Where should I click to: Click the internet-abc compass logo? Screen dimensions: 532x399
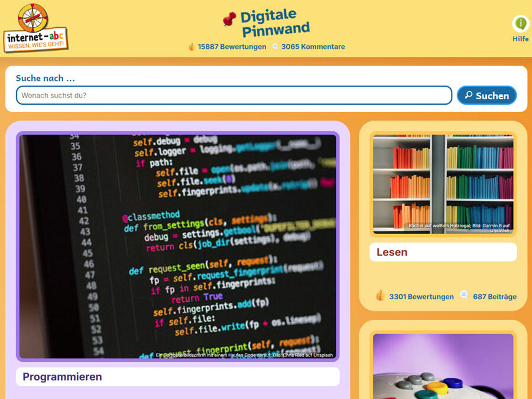(x=35, y=27)
